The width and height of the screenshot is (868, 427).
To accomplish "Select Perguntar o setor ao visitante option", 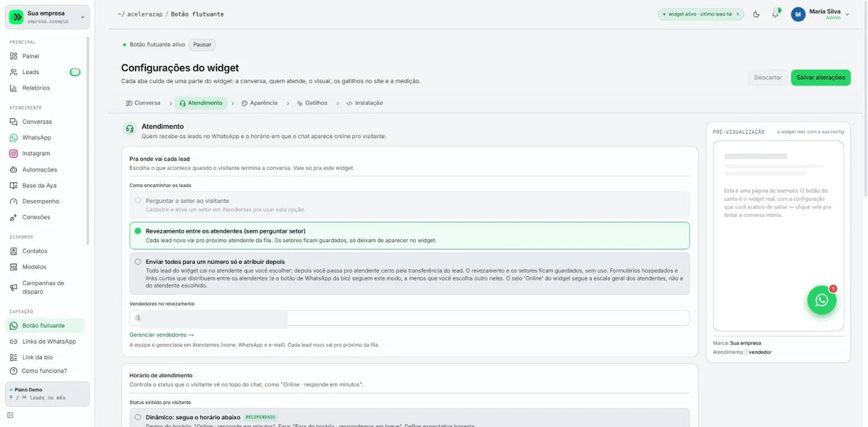I will coord(409,205).
